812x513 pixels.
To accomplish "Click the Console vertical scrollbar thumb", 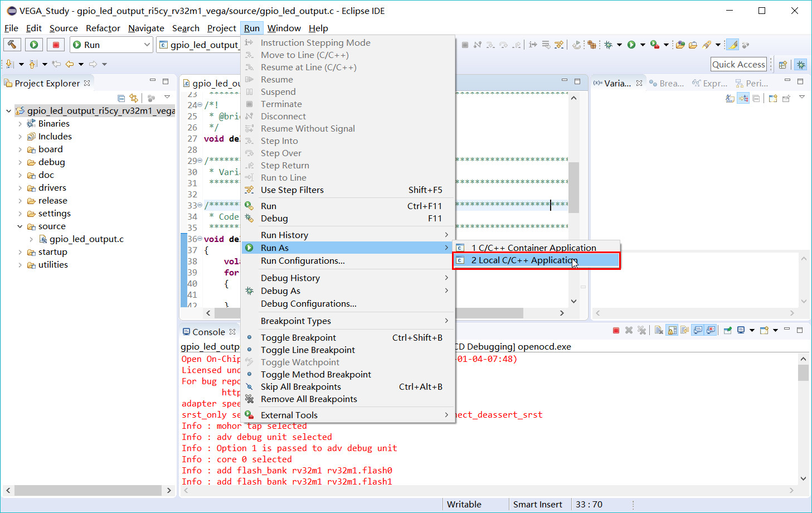I will pos(803,372).
